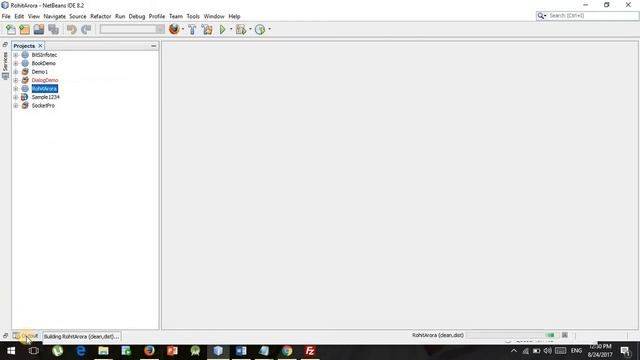Click the New Project toolbar icon
This screenshot has height=360, width=640.
tap(24, 29)
